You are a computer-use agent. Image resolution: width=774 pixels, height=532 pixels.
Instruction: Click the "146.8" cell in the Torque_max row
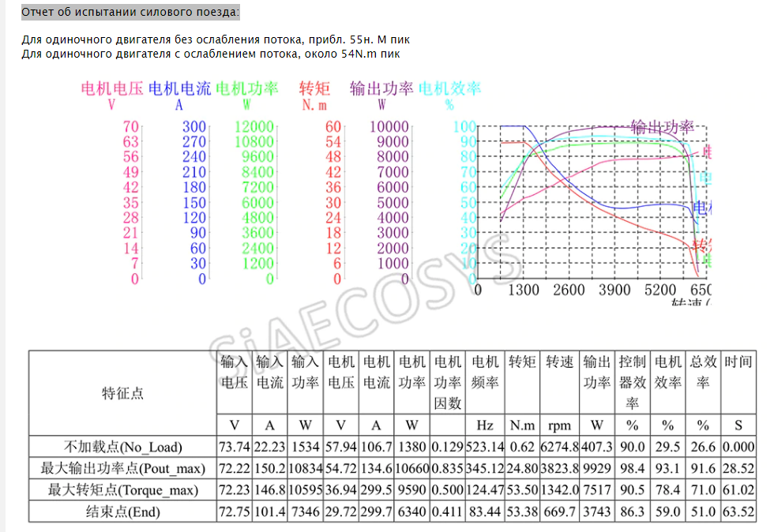point(269,490)
